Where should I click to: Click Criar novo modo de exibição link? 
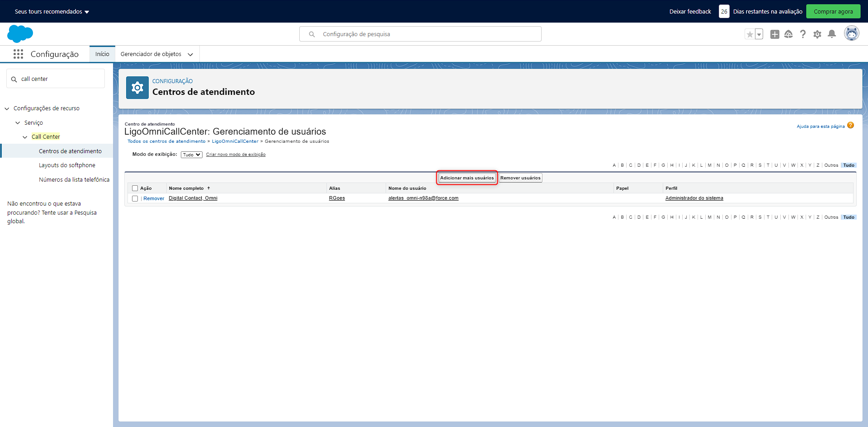236,155
